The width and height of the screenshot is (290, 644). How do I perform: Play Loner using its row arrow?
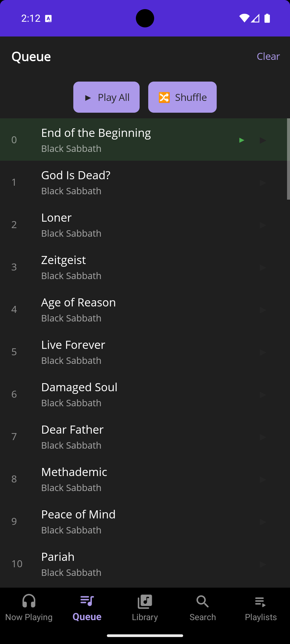pos(263,225)
